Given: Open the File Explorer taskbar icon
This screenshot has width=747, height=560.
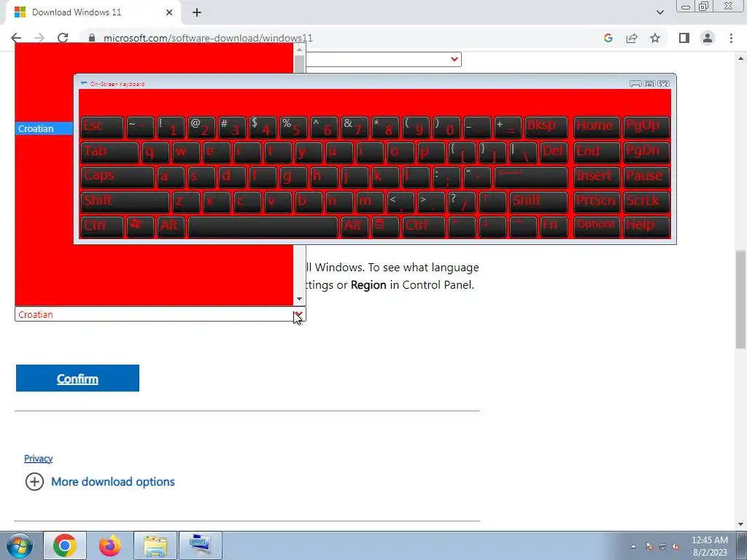Looking at the screenshot, I should [155, 545].
